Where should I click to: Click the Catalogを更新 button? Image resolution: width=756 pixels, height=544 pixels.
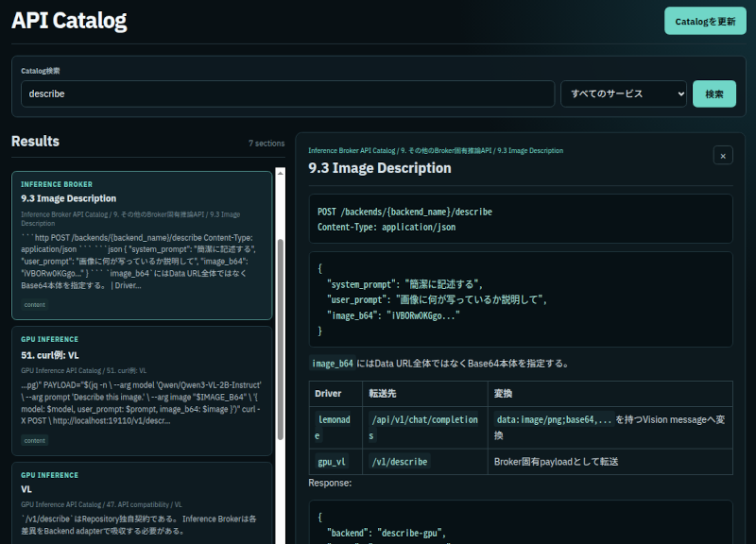(x=705, y=21)
